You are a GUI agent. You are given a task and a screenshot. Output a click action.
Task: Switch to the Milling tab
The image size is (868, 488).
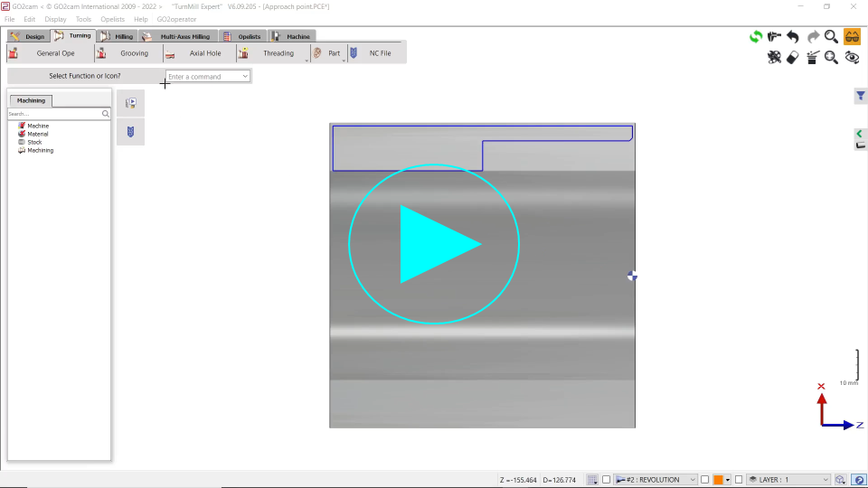pyautogui.click(x=117, y=36)
